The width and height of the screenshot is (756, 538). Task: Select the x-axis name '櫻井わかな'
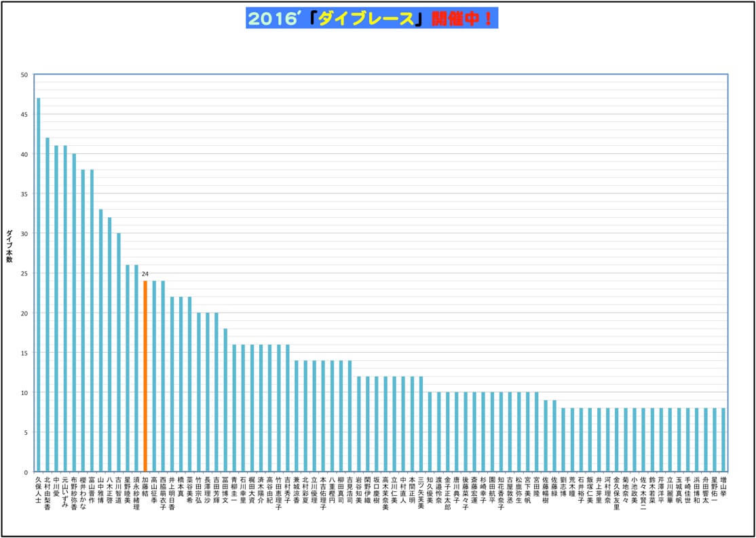[83, 493]
